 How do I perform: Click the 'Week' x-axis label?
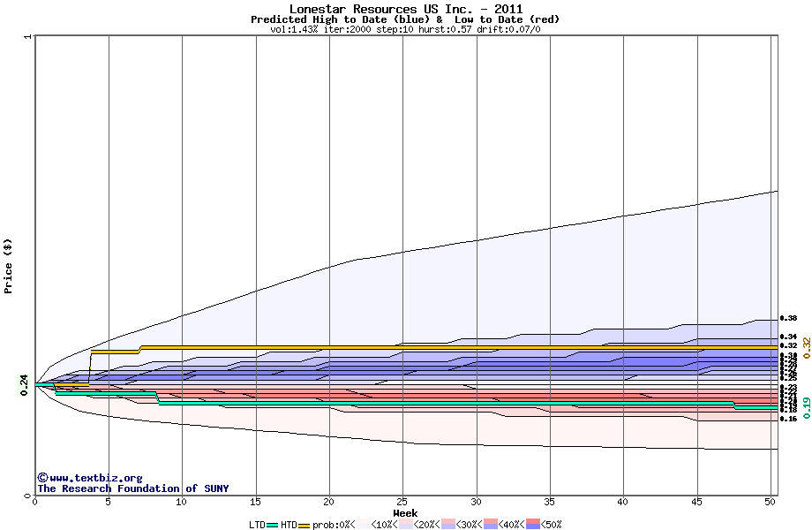click(405, 513)
